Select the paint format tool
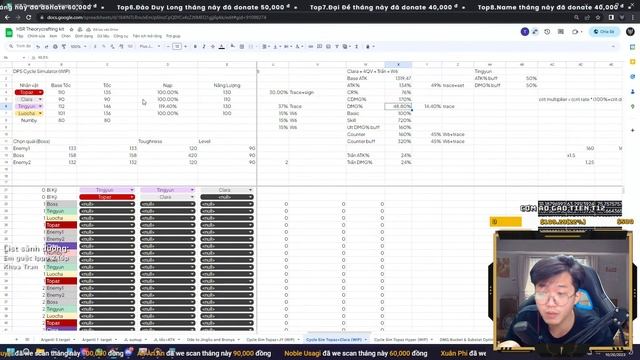 pyautogui.click(x=64, y=47)
